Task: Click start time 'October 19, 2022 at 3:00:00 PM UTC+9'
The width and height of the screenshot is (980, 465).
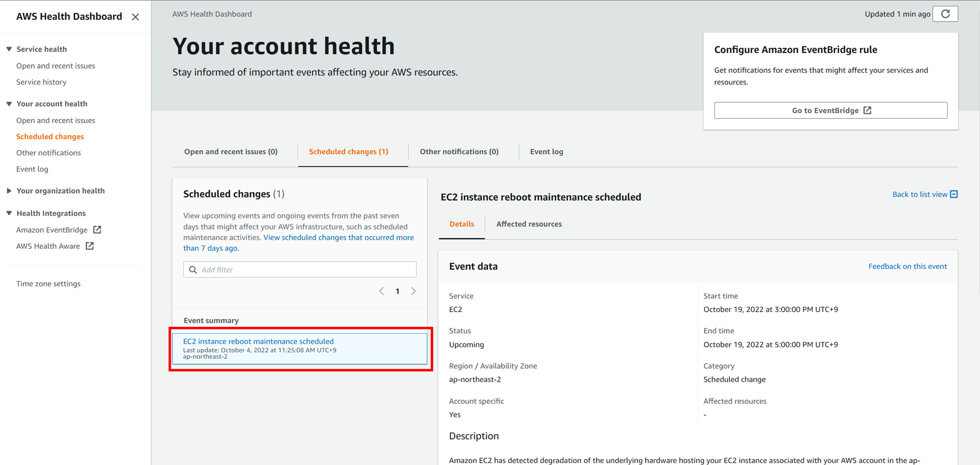Action: [x=771, y=309]
